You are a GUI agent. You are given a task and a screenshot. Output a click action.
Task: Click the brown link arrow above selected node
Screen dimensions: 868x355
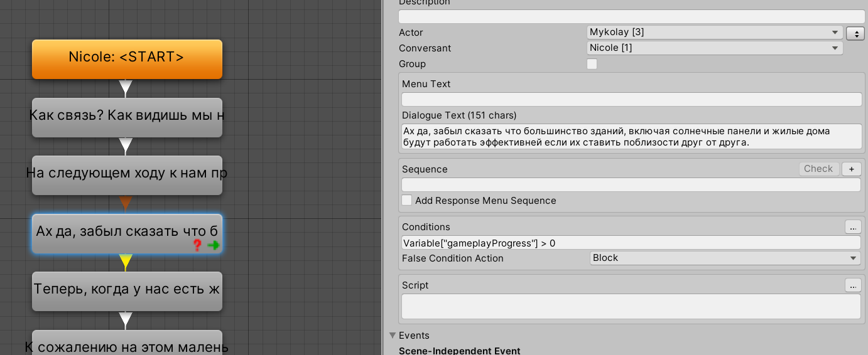pyautogui.click(x=126, y=203)
